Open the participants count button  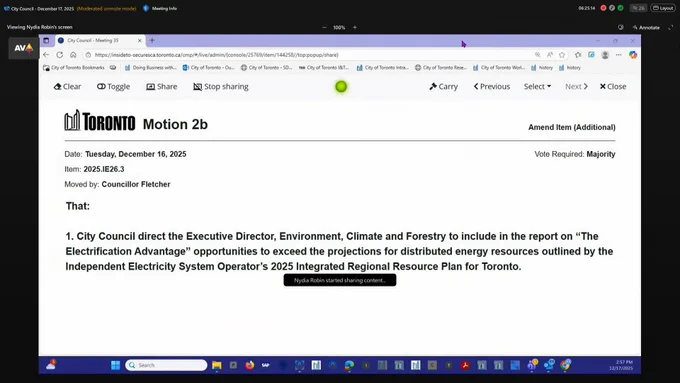point(638,8)
